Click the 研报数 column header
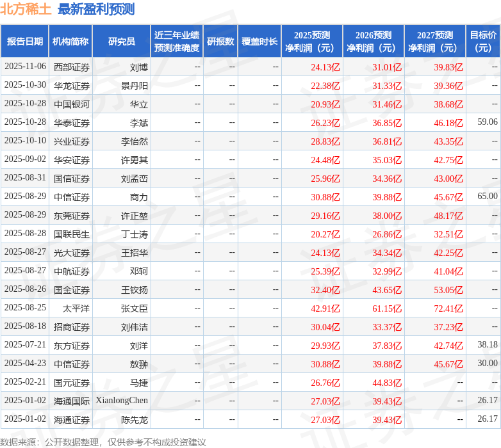 click(x=220, y=42)
